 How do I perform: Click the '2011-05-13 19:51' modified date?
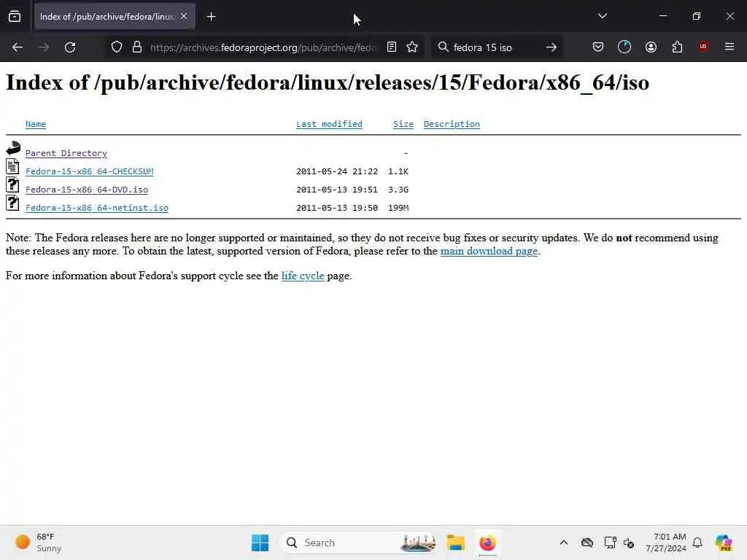pyautogui.click(x=337, y=190)
